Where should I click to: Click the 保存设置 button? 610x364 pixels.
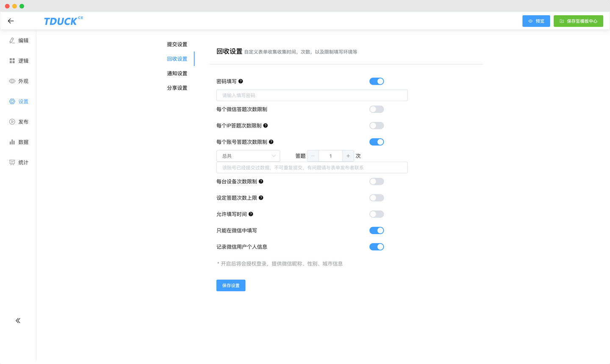pos(230,285)
